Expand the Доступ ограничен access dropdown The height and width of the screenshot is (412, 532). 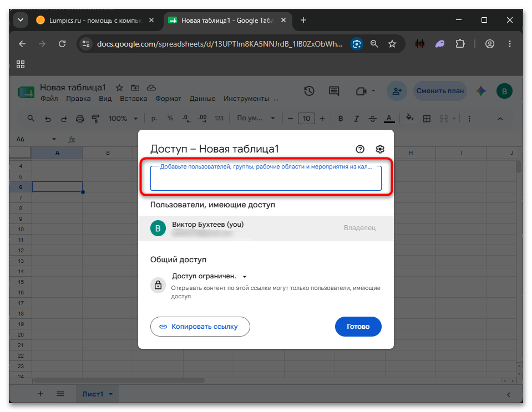pos(209,276)
